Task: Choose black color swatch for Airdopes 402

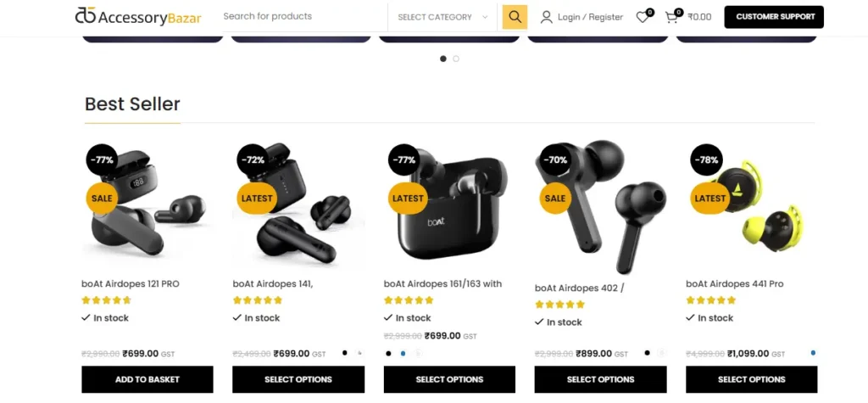Action: 647,353
